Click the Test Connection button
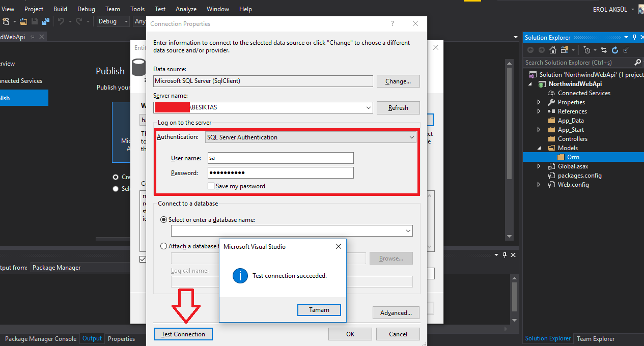This screenshot has height=346, width=644. point(183,334)
